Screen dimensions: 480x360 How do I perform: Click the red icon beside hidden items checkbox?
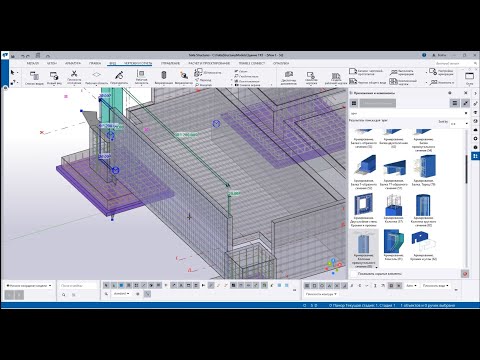465,274
